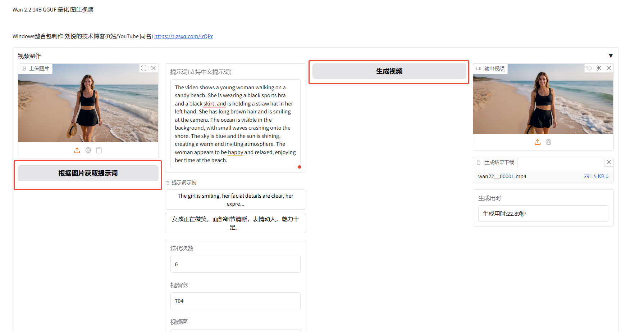Download wan22__00001.mp4 file link
Screen dimensions: 644x332
[x=502, y=176]
